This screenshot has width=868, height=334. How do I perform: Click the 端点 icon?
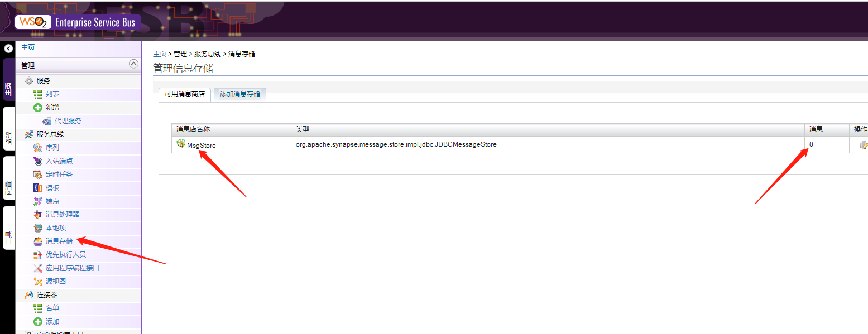point(38,201)
